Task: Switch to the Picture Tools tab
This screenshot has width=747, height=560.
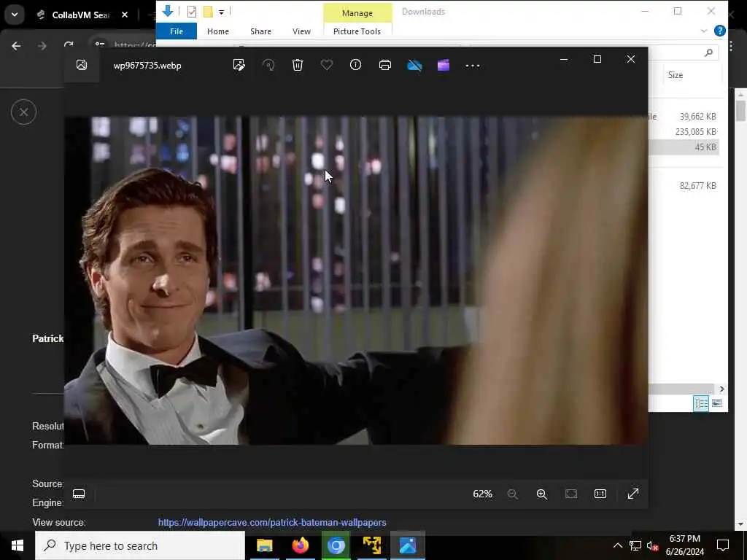Action: [357, 31]
